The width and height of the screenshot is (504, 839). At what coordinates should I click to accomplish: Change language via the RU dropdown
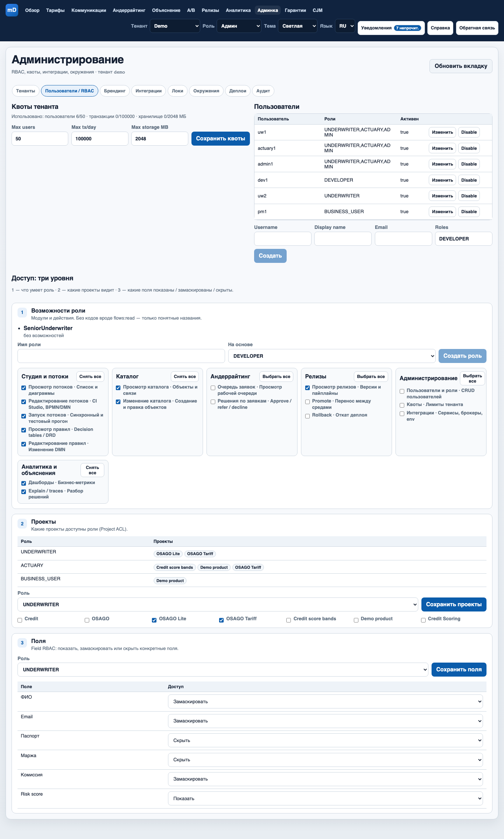345,26
